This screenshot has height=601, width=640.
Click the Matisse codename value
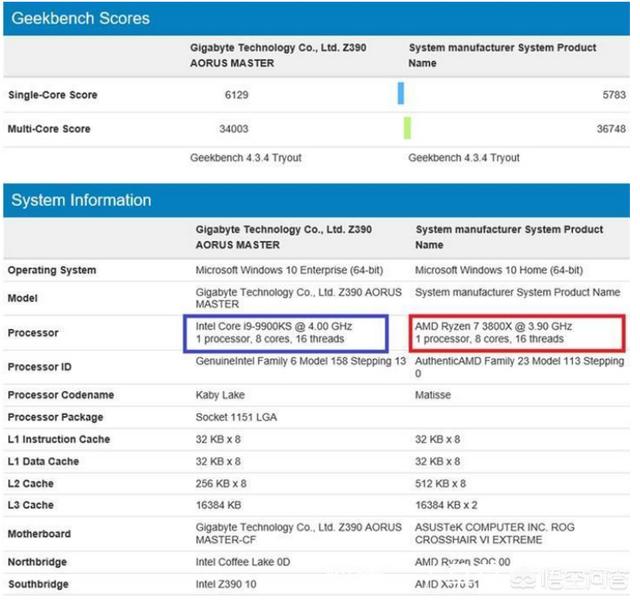click(433, 395)
